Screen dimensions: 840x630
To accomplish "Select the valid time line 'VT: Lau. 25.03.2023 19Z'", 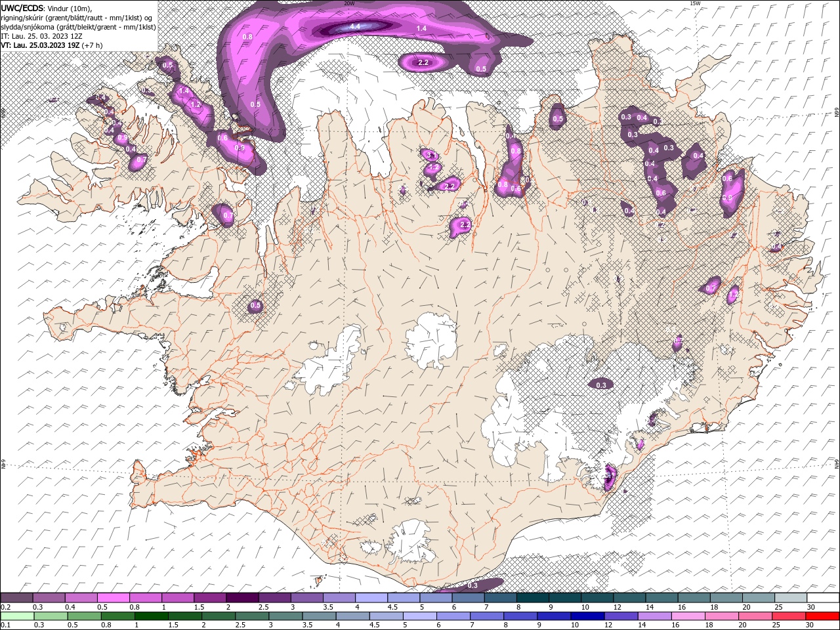I will (40, 45).
